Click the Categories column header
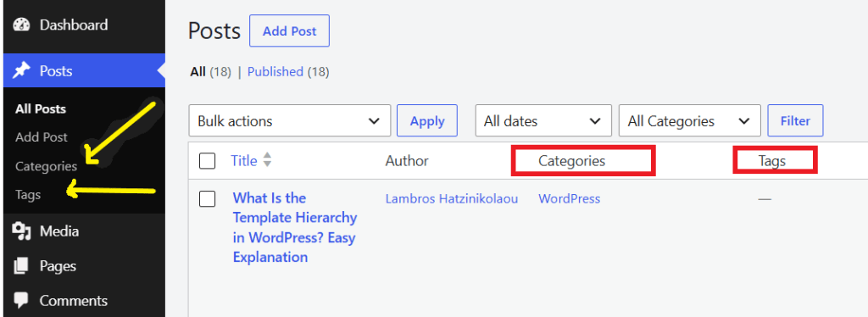The height and width of the screenshot is (317, 868). click(572, 161)
